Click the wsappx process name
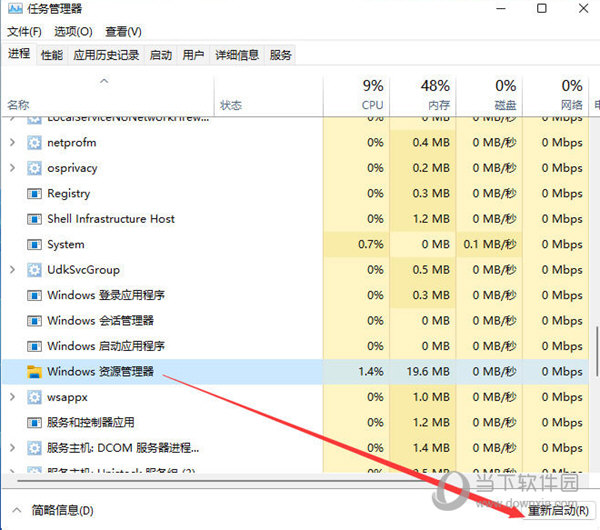The image size is (600, 530). coord(67,397)
